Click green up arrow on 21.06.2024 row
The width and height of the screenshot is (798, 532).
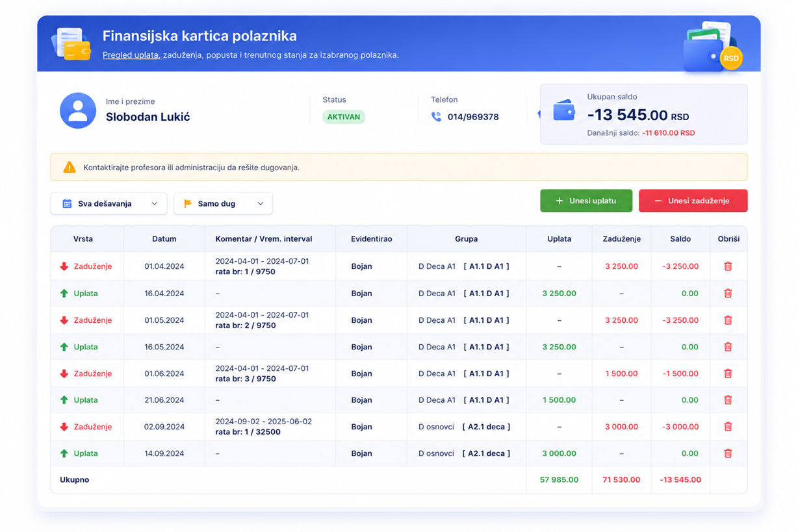point(64,400)
